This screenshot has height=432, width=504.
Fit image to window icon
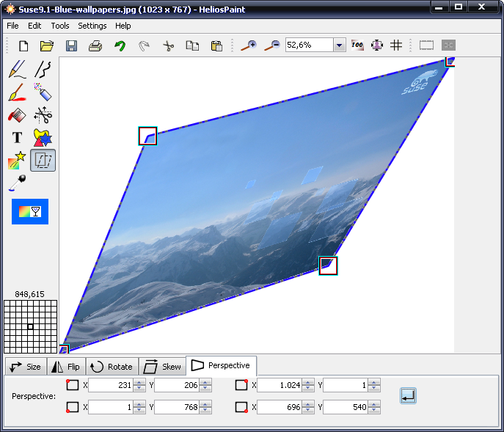pos(376,45)
